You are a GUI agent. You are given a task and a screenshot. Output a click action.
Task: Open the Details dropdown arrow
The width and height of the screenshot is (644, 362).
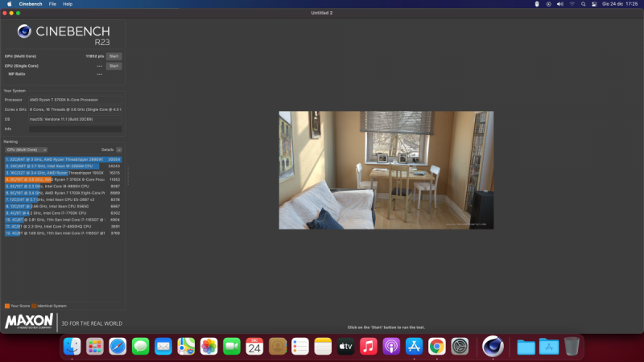pyautogui.click(x=118, y=150)
